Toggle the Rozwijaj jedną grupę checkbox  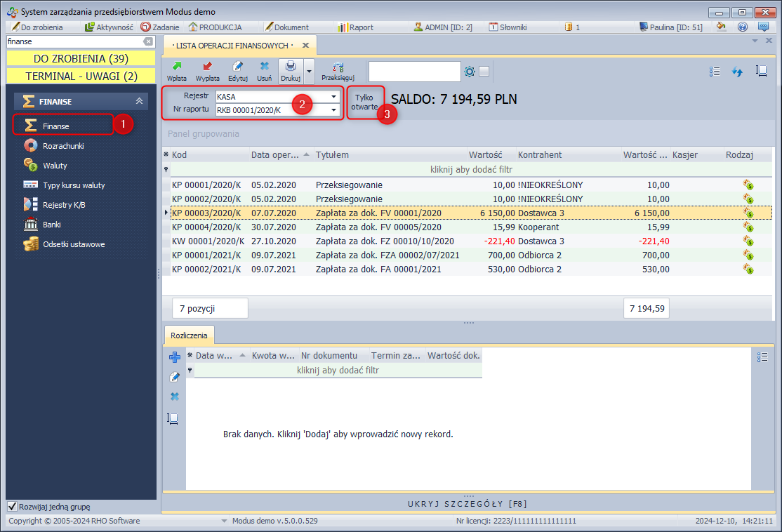pyautogui.click(x=12, y=507)
